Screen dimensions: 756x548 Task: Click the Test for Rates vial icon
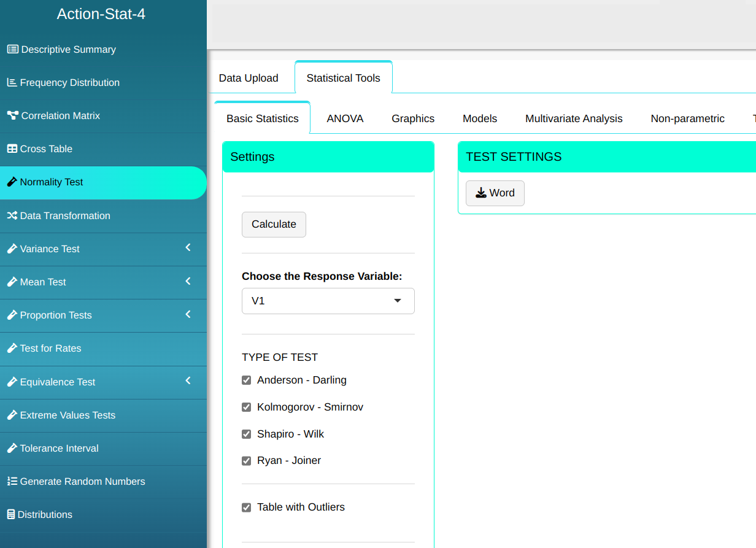pyautogui.click(x=12, y=349)
